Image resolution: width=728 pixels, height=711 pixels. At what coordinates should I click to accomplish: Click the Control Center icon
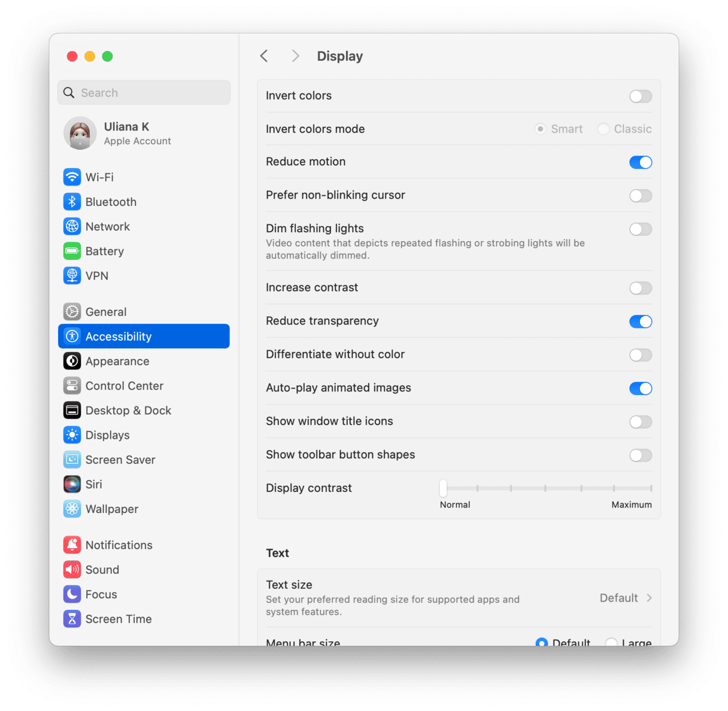tap(72, 385)
